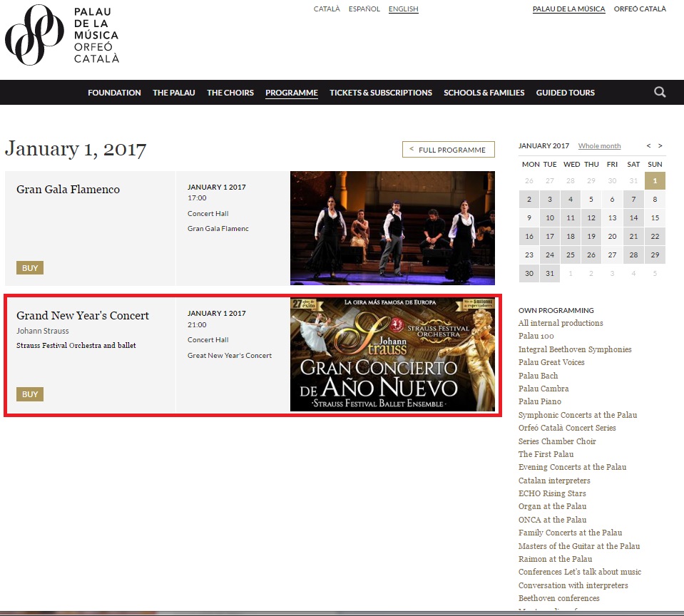Open Orfeó Català top link
The width and height of the screenshot is (684, 616).
[x=640, y=9]
